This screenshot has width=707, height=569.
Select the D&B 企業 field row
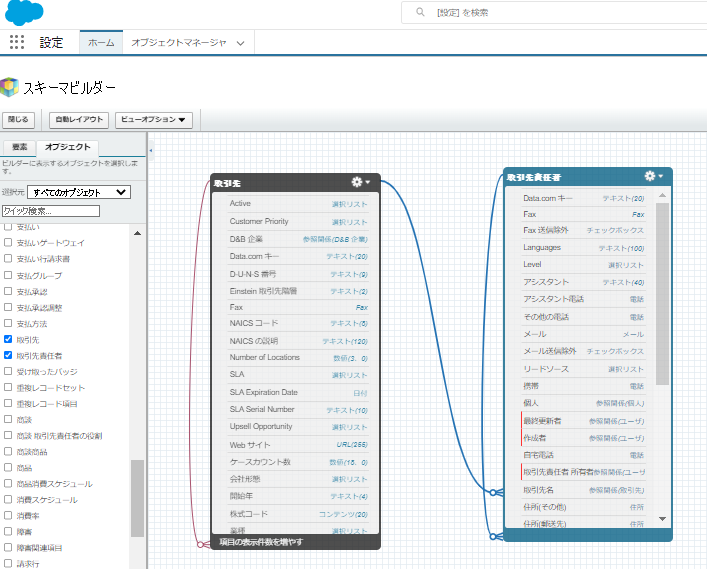pos(298,239)
